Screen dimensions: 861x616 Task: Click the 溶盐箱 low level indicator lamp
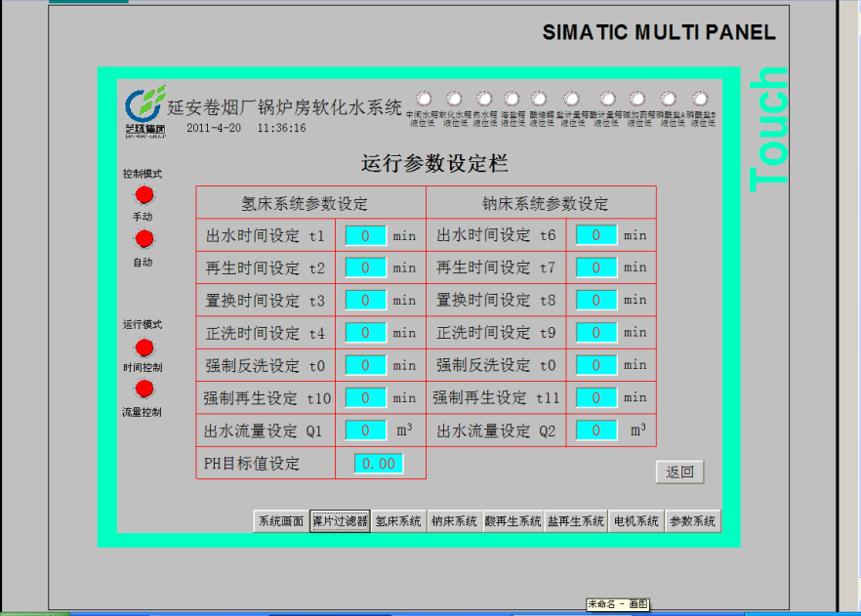pos(512,99)
